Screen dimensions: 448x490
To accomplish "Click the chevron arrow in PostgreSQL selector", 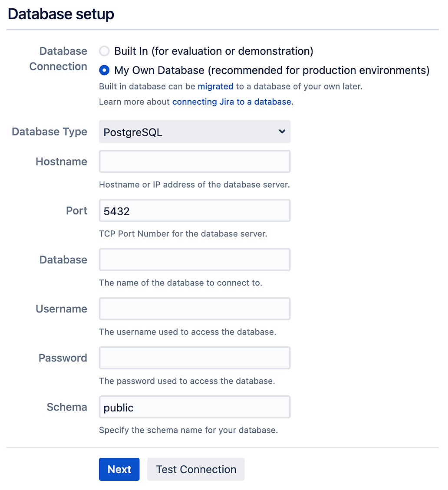I will click(x=282, y=132).
